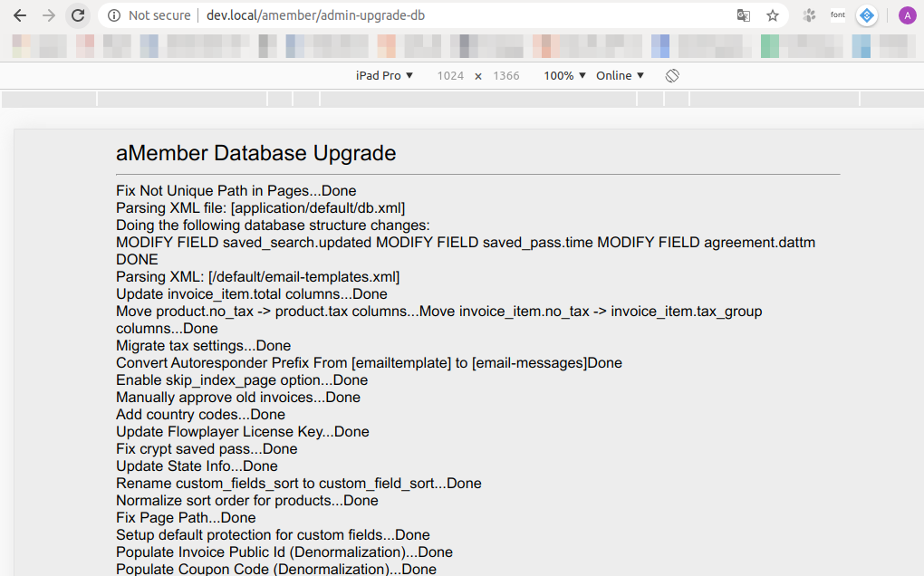
Task: Rotate the device viewport orientation
Action: [672, 75]
